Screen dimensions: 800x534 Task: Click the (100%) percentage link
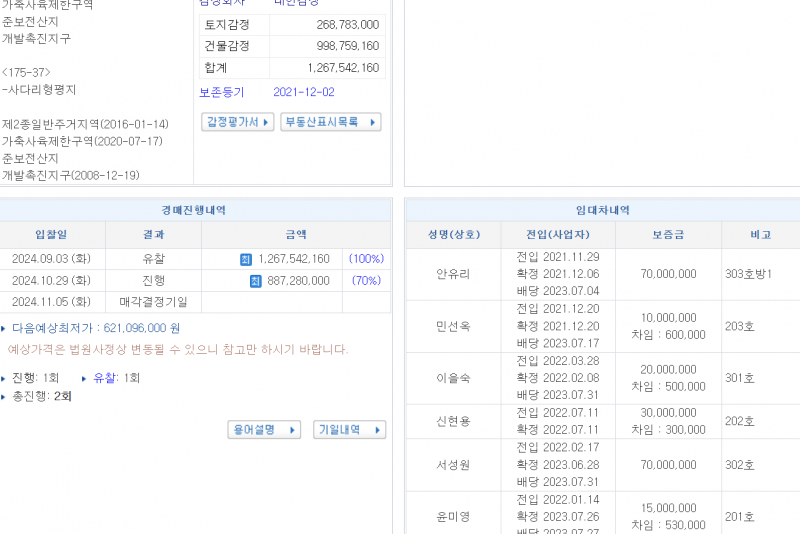click(366, 259)
